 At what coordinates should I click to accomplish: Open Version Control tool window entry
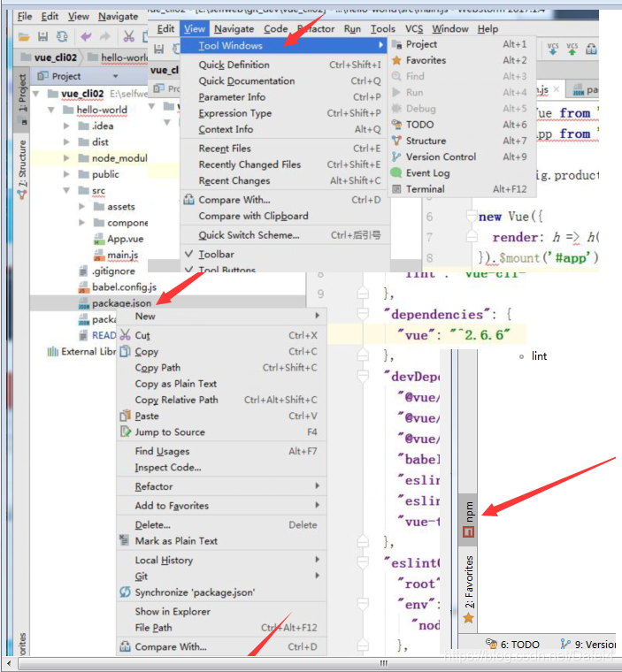coord(462,157)
